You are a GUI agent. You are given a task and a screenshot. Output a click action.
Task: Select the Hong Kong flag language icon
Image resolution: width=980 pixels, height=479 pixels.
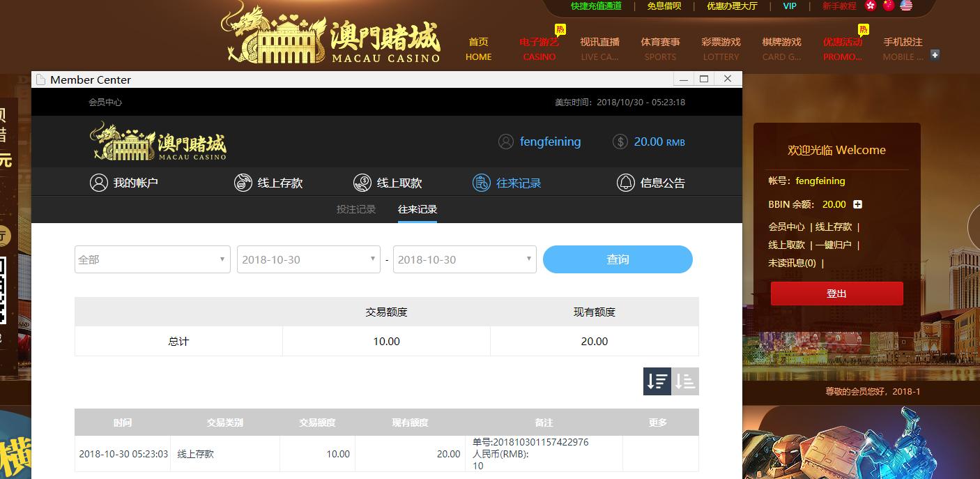point(871,6)
